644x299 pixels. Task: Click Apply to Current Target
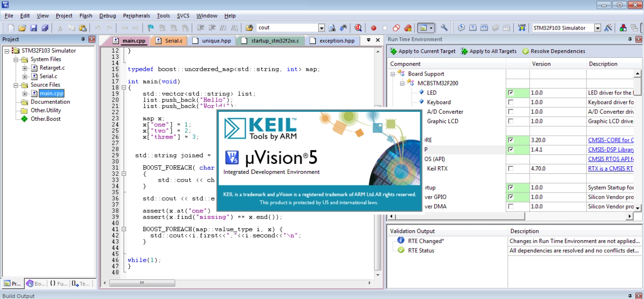[x=423, y=51]
